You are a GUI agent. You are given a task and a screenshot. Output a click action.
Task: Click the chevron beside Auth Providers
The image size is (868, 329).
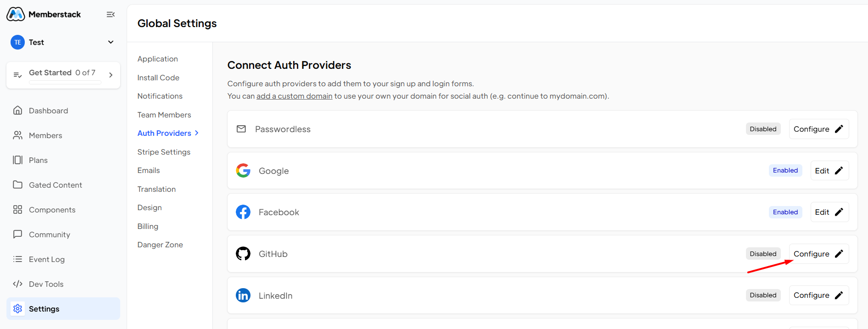[x=197, y=133]
